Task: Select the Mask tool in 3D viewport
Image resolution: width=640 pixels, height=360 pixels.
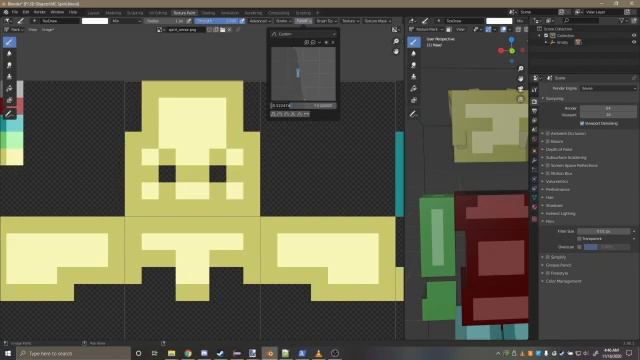Action: (413, 100)
